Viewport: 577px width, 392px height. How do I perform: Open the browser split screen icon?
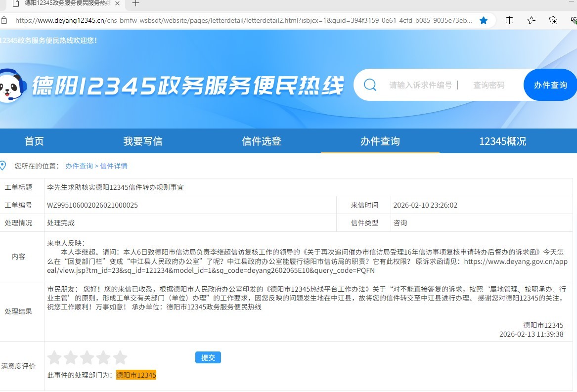pyautogui.click(x=509, y=20)
